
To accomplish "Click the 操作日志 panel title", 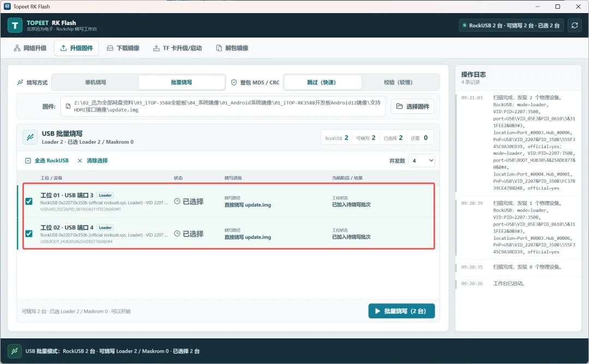I will pos(473,74).
